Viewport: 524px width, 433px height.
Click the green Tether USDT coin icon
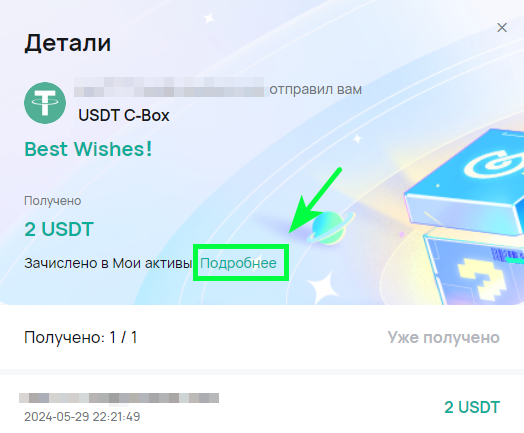click(45, 103)
